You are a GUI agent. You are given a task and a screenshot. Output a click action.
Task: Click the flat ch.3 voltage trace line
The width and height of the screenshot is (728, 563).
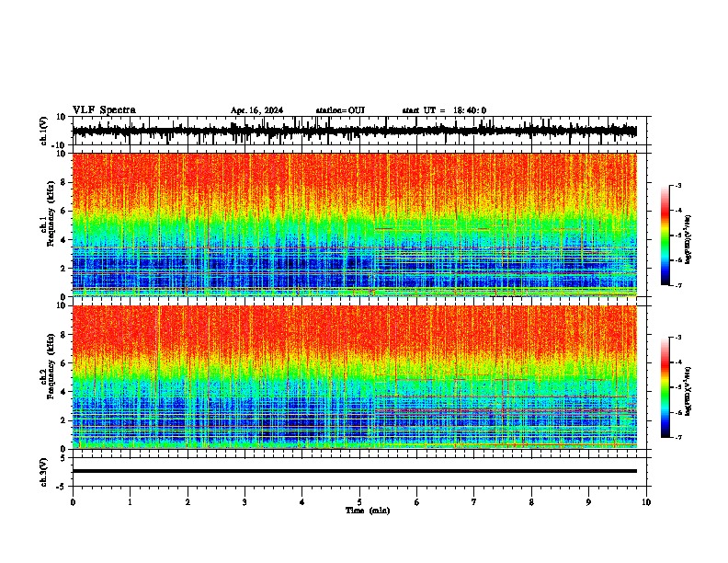pos(354,471)
